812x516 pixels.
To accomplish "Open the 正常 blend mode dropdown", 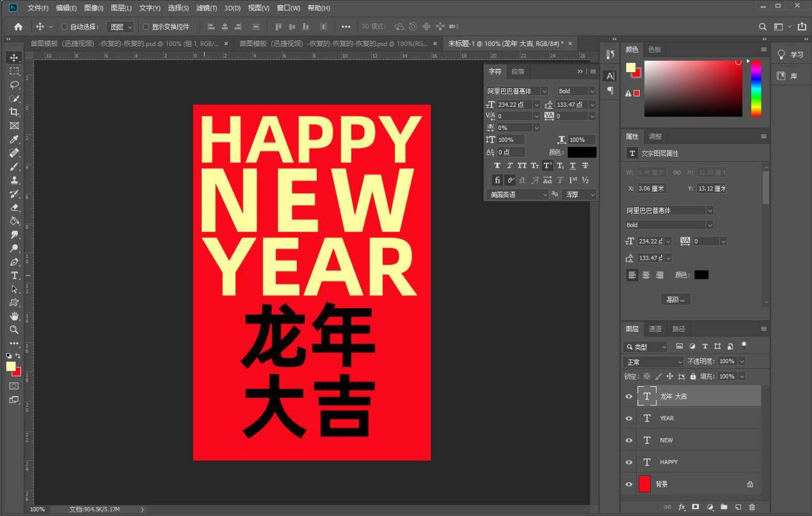I will tap(653, 361).
